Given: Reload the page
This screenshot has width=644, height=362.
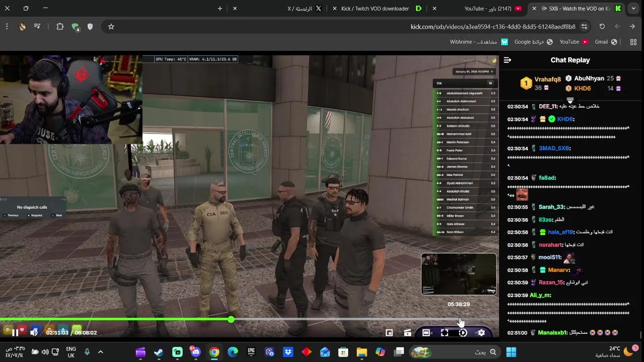Looking at the screenshot, I should tap(602, 27).
